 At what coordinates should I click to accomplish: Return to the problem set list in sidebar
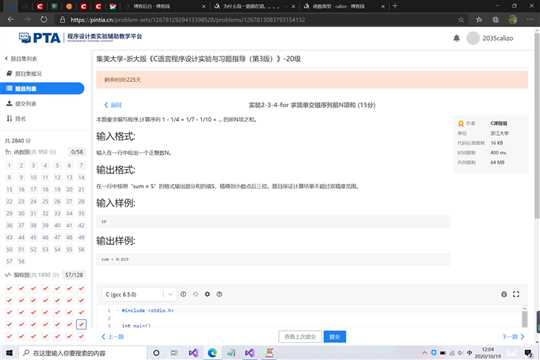(x=21, y=59)
